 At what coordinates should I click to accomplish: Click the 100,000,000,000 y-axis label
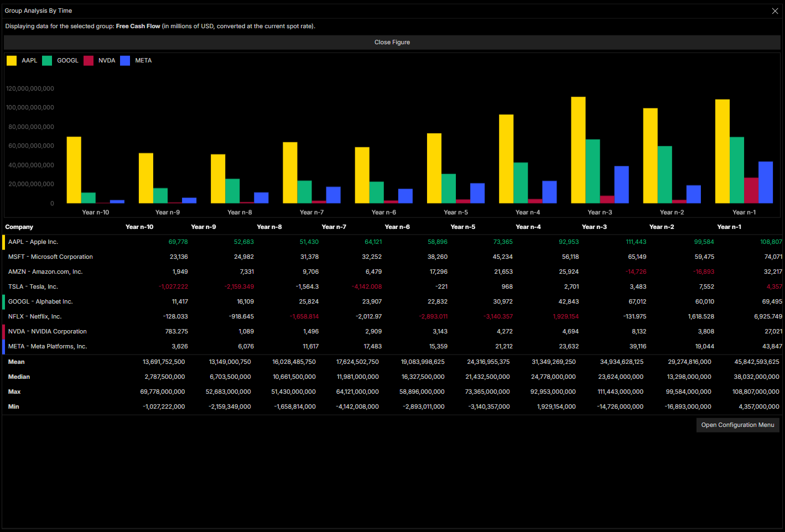click(30, 107)
